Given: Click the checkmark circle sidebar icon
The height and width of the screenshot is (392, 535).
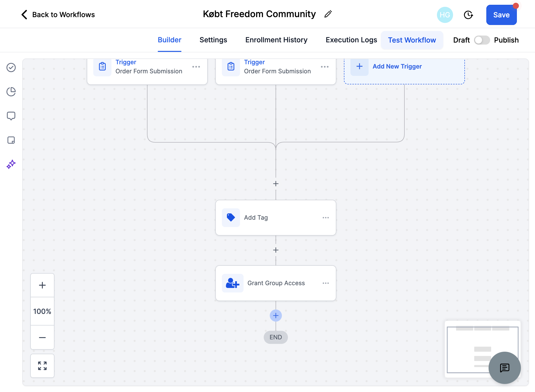Looking at the screenshot, I should click(11, 68).
